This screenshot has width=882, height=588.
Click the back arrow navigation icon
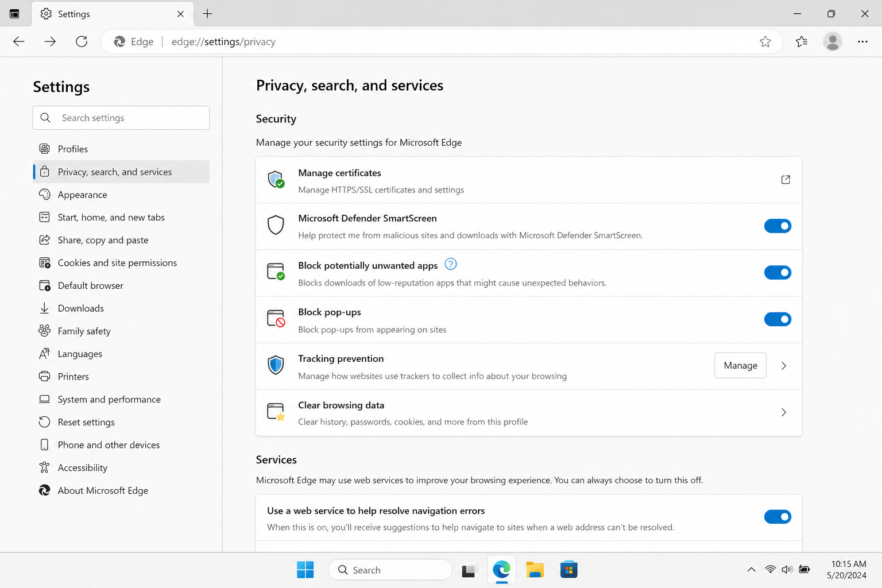(x=19, y=41)
